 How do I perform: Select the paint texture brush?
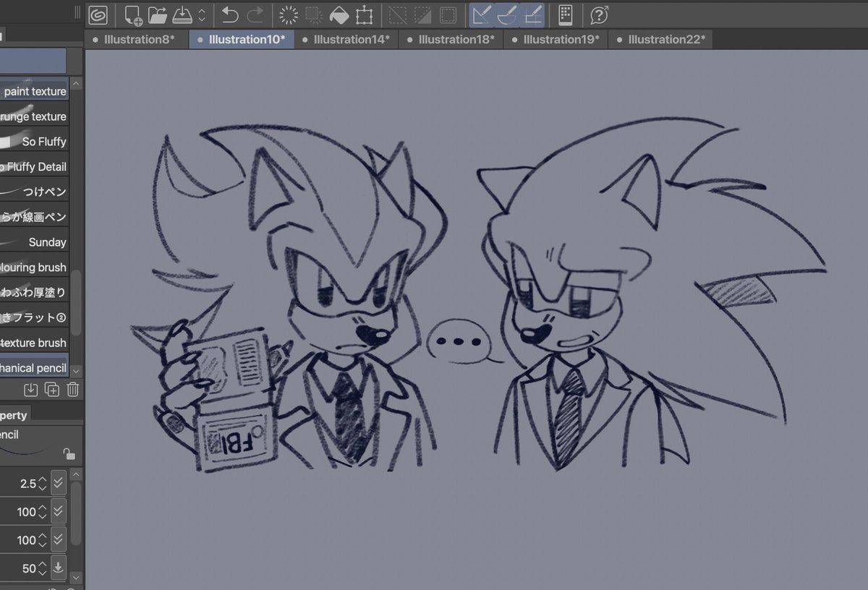point(34,91)
